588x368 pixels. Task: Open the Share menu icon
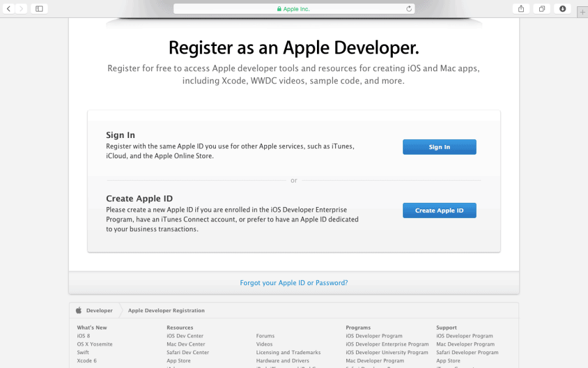pyautogui.click(x=521, y=9)
